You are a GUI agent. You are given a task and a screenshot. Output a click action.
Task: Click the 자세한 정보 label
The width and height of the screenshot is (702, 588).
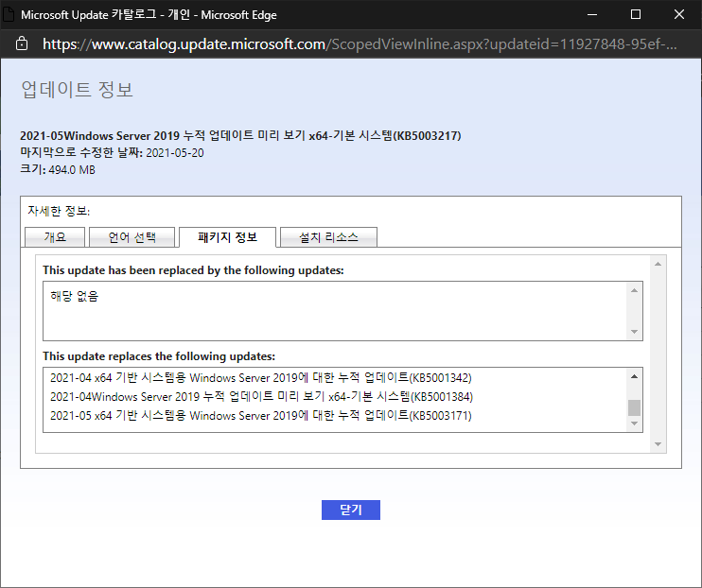point(59,211)
